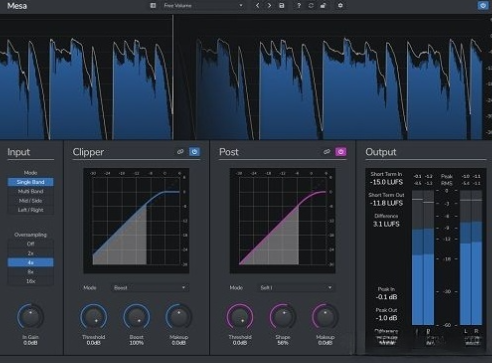
Task: Open the Post Mode dropdown
Action: click(x=296, y=288)
